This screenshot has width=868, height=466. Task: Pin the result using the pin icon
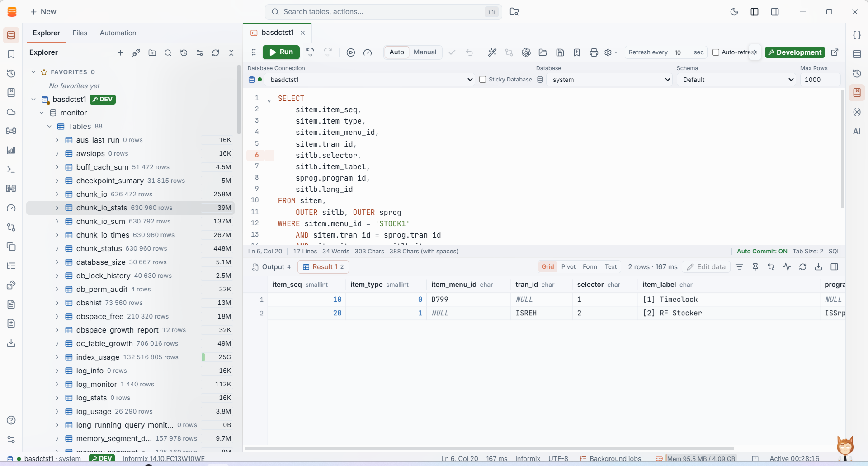coord(755,267)
